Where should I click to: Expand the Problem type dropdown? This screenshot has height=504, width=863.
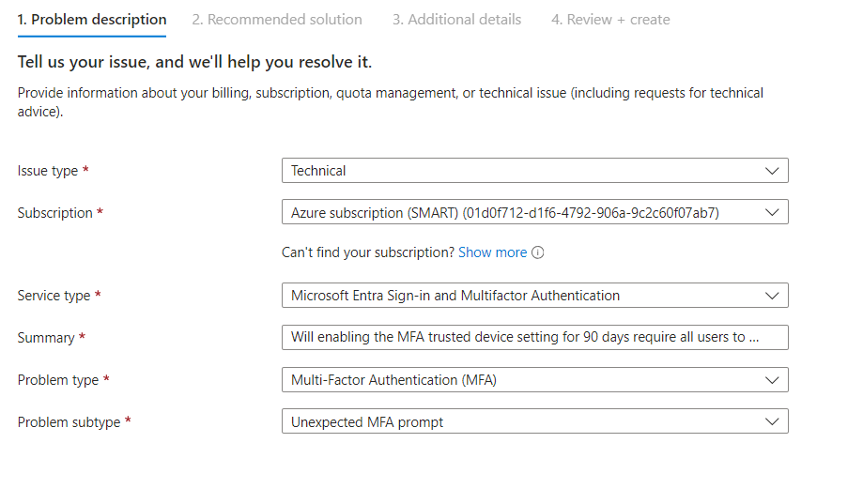pyautogui.click(x=535, y=380)
